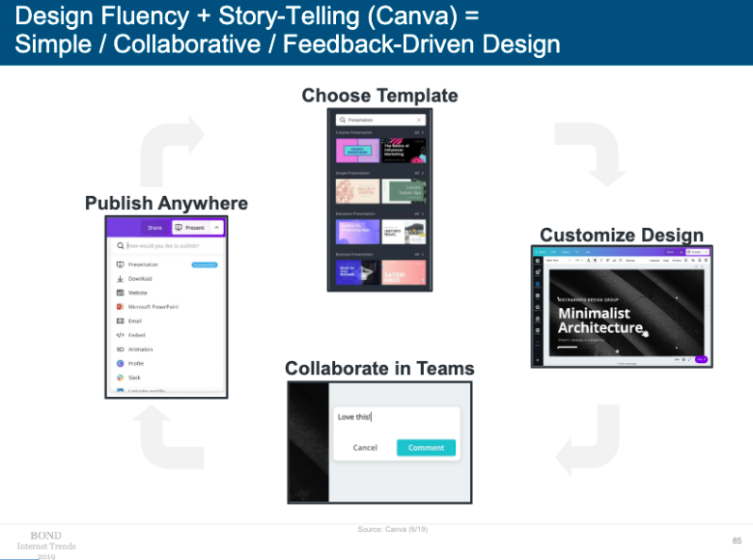This screenshot has width=753, height=560.
Task: Select the Microsoft PowerPoint icon option
Action: [x=120, y=306]
